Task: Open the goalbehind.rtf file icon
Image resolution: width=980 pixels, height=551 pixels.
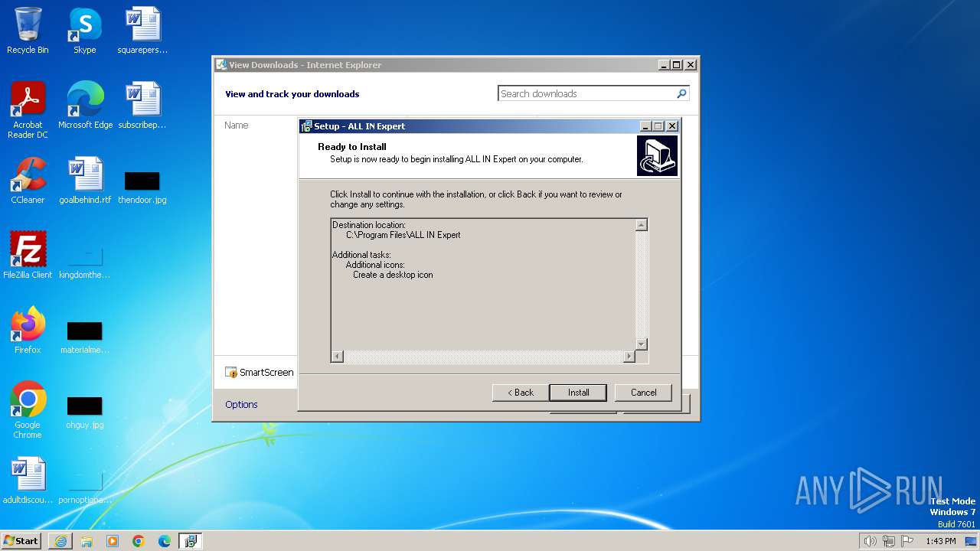Action: [84, 181]
